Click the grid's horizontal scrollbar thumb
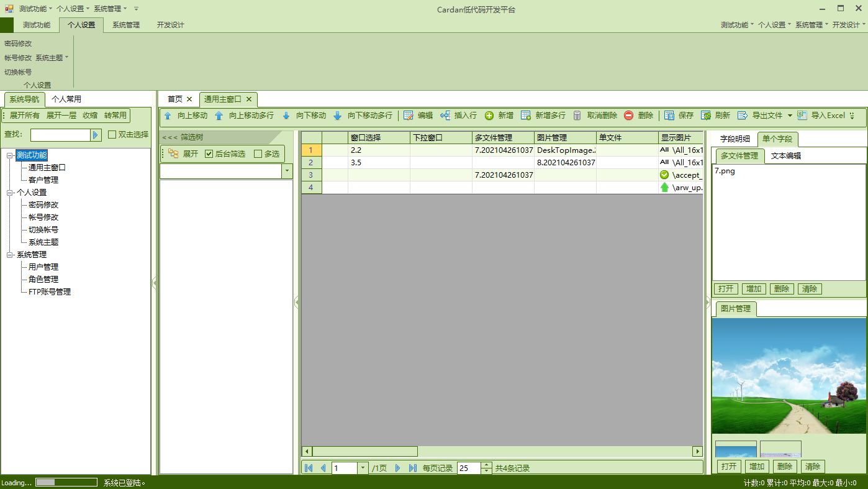The width and height of the screenshot is (868, 489). tap(365, 452)
